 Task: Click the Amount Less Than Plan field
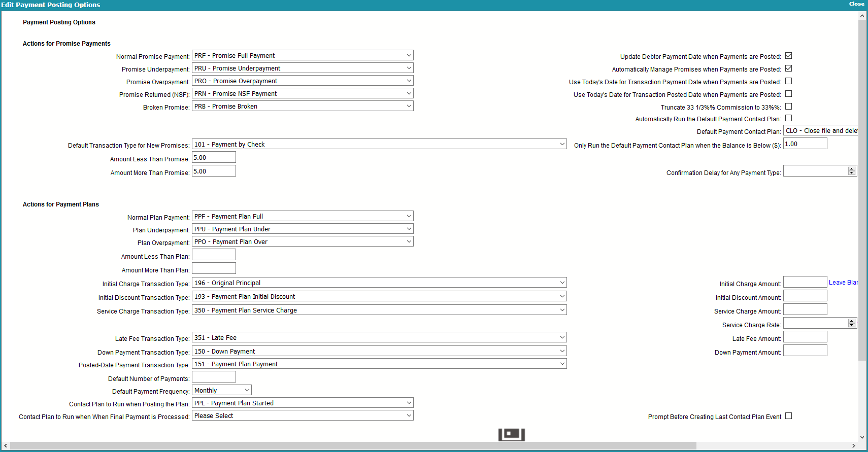pyautogui.click(x=214, y=255)
